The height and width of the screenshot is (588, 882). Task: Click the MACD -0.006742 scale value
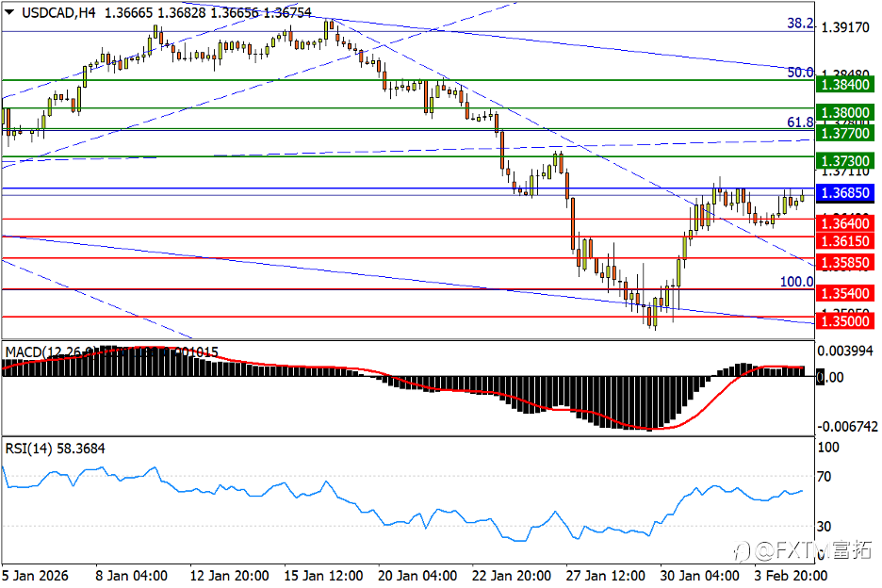click(x=846, y=427)
